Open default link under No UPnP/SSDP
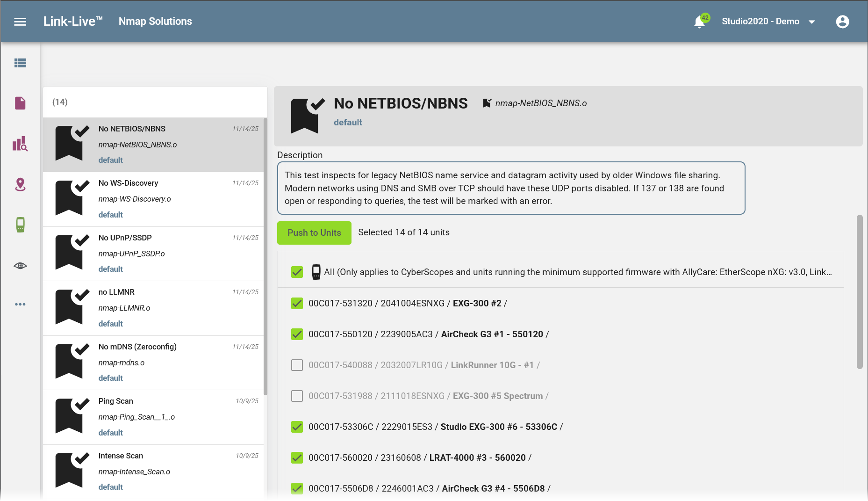This screenshot has width=868, height=501. (x=111, y=269)
